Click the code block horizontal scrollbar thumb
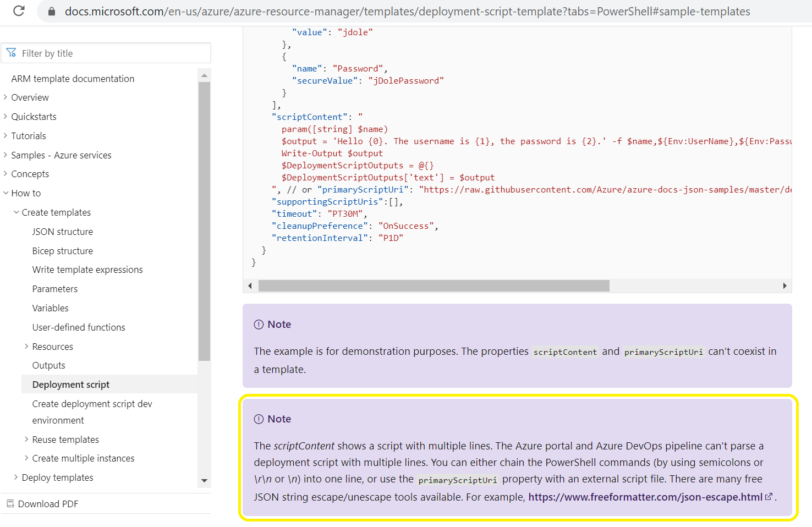812x527 pixels. pos(434,286)
